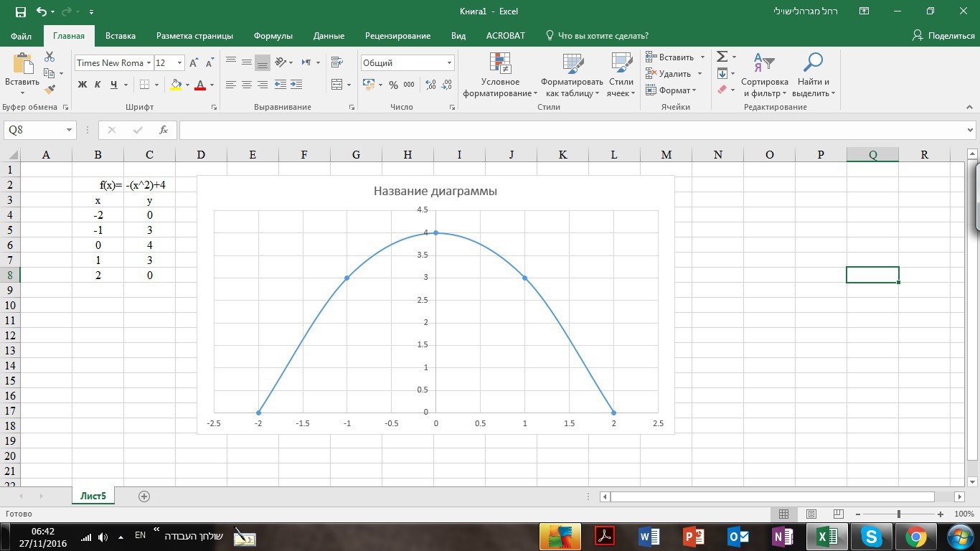
Task: Click the zoom slider handle
Action: coord(899,514)
